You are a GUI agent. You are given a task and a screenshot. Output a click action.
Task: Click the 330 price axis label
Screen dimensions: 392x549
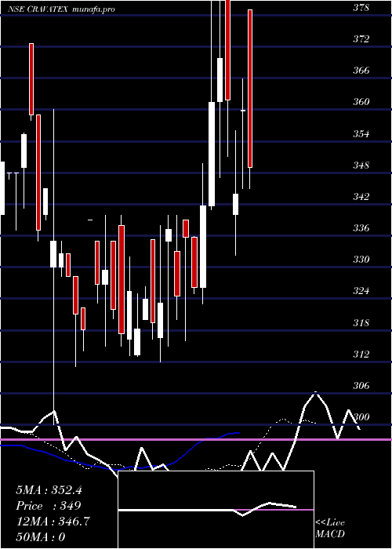(x=361, y=260)
